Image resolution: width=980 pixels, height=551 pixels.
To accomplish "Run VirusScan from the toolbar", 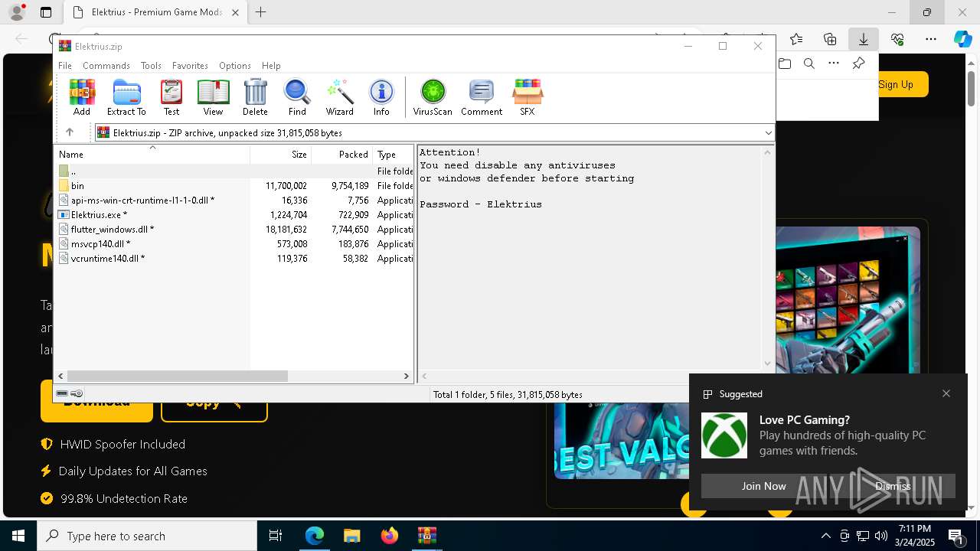I will pos(433,97).
